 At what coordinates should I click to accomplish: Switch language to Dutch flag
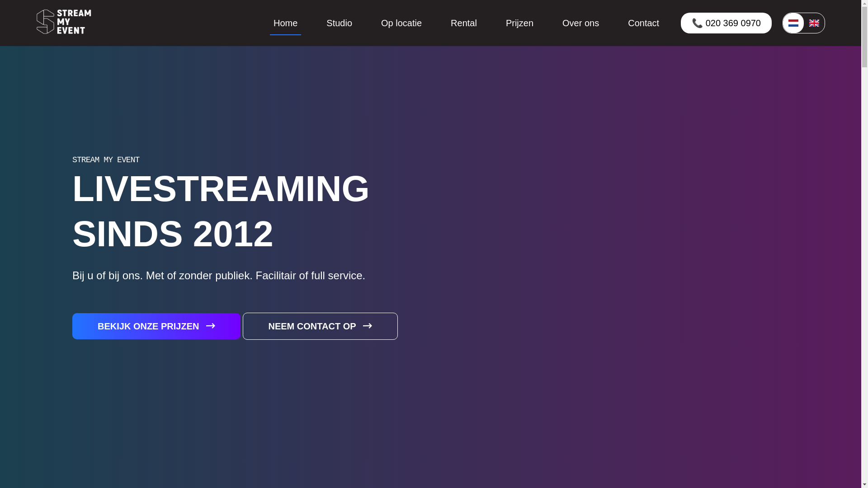tap(793, 23)
